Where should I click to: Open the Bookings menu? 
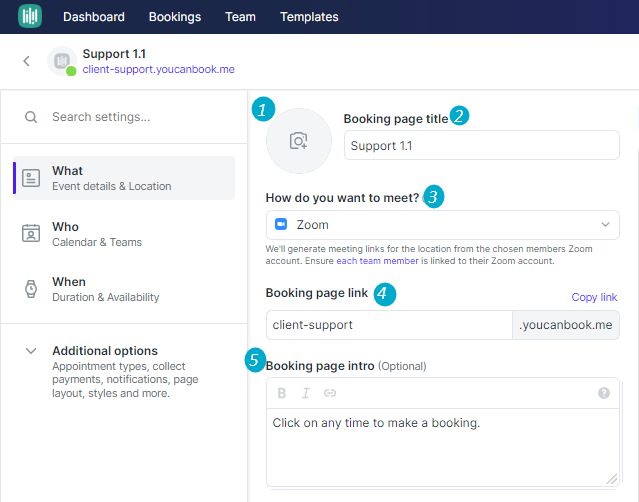click(x=175, y=17)
